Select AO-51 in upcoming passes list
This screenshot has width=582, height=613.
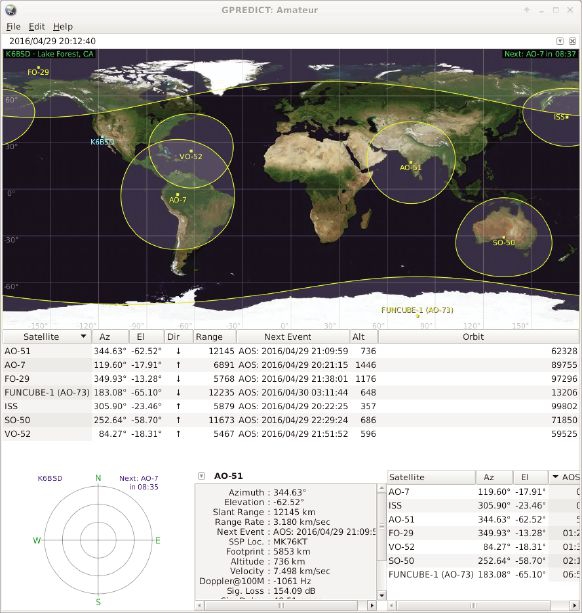click(x=483, y=519)
